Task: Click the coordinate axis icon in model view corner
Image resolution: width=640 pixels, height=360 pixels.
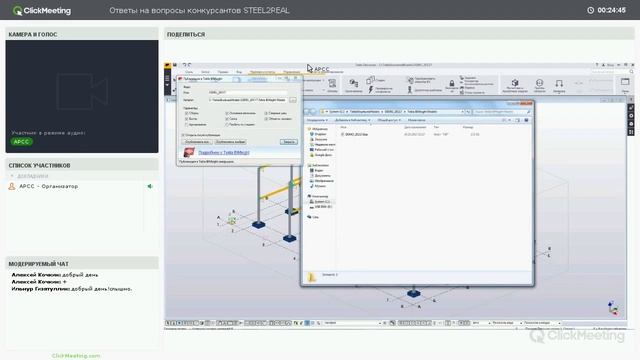Action: click(x=613, y=308)
